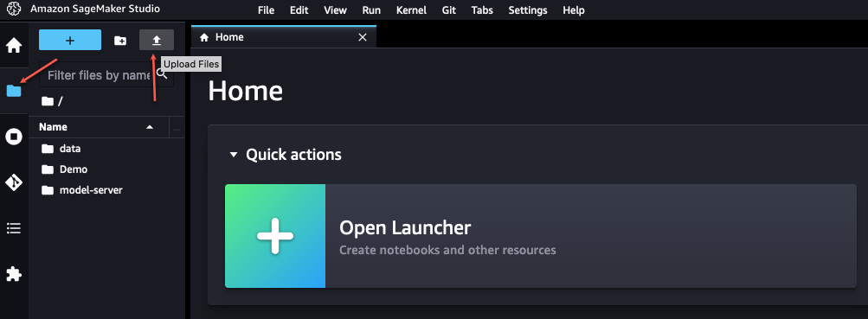Open Running Terminals and Kernels sidebar icon

click(14, 137)
